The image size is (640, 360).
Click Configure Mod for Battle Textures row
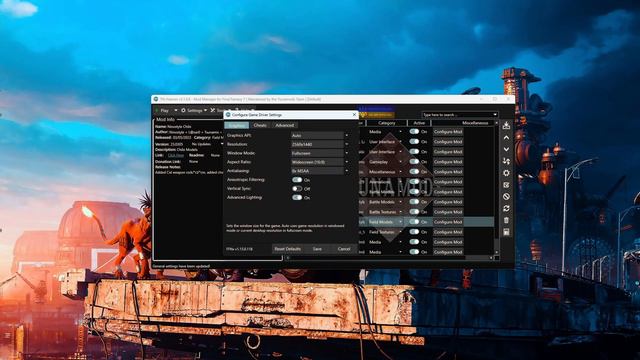coord(448,212)
